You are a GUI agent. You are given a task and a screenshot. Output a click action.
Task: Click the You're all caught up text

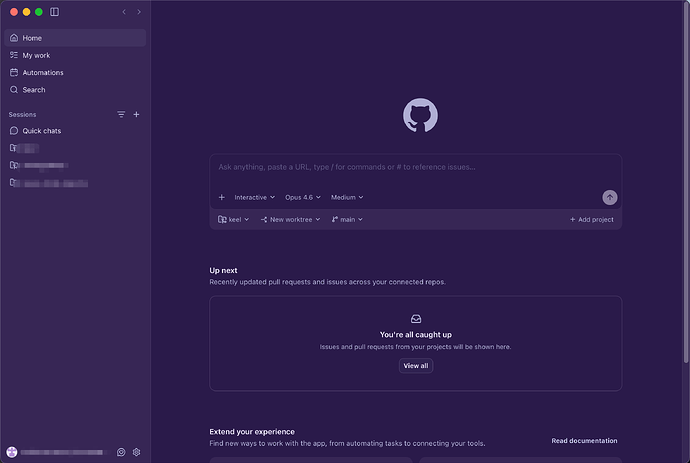coord(416,334)
